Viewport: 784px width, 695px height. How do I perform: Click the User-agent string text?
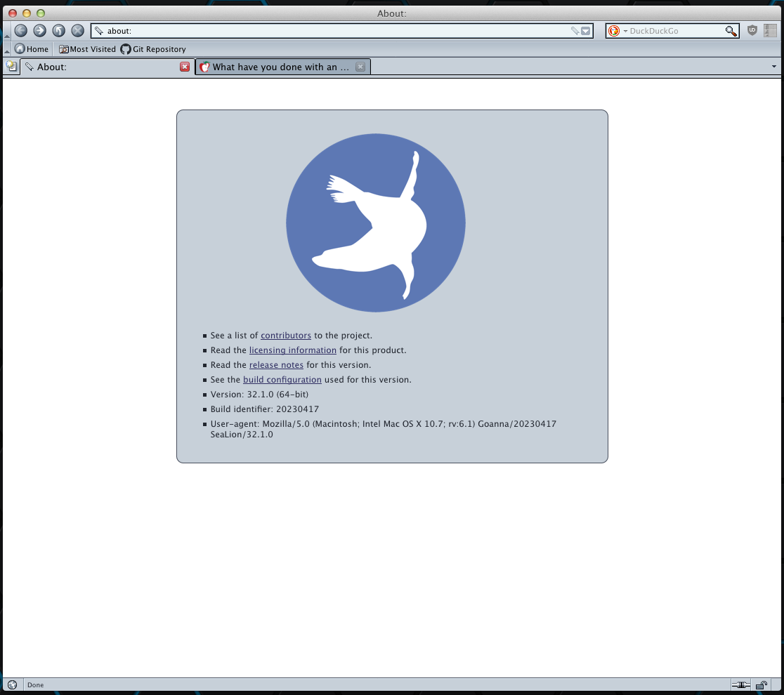pos(384,429)
